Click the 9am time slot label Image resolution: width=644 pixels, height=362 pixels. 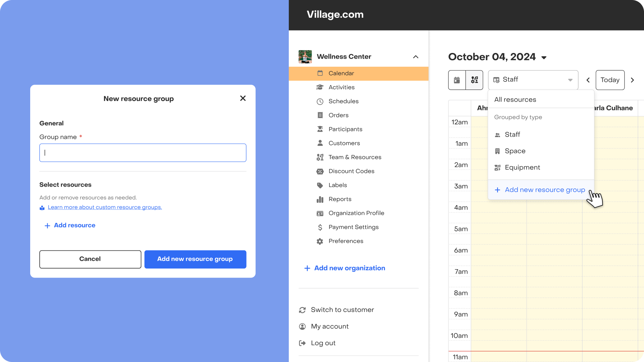coord(461,314)
